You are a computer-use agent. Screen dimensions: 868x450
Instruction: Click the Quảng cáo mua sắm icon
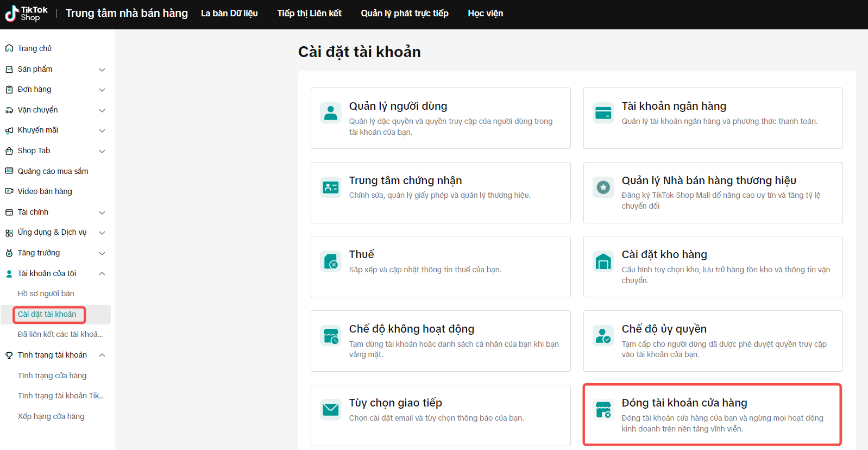[x=9, y=171]
